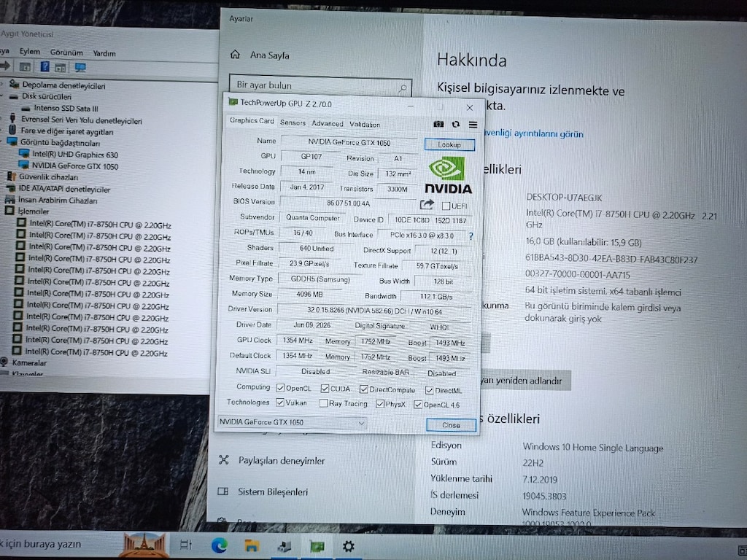Image resolution: width=747 pixels, height=560 pixels.
Task: Open Sistem Bileşenleri settings page
Action: [x=273, y=491]
